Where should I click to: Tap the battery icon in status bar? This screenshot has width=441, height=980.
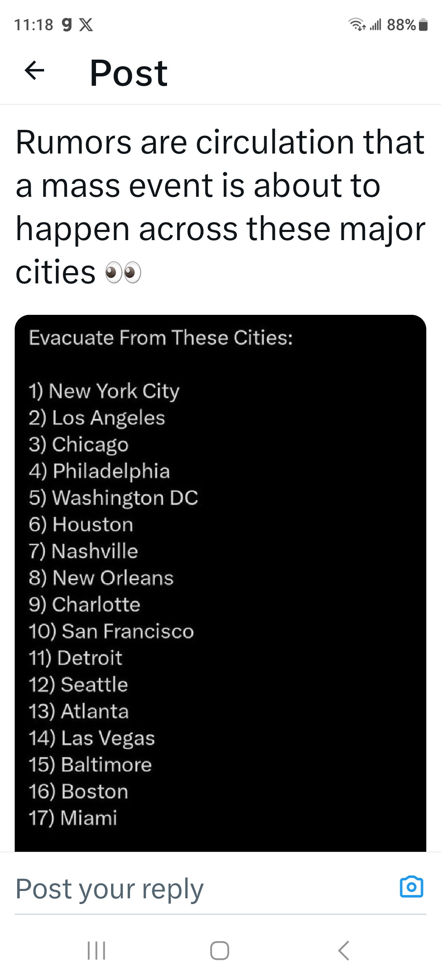click(x=424, y=25)
